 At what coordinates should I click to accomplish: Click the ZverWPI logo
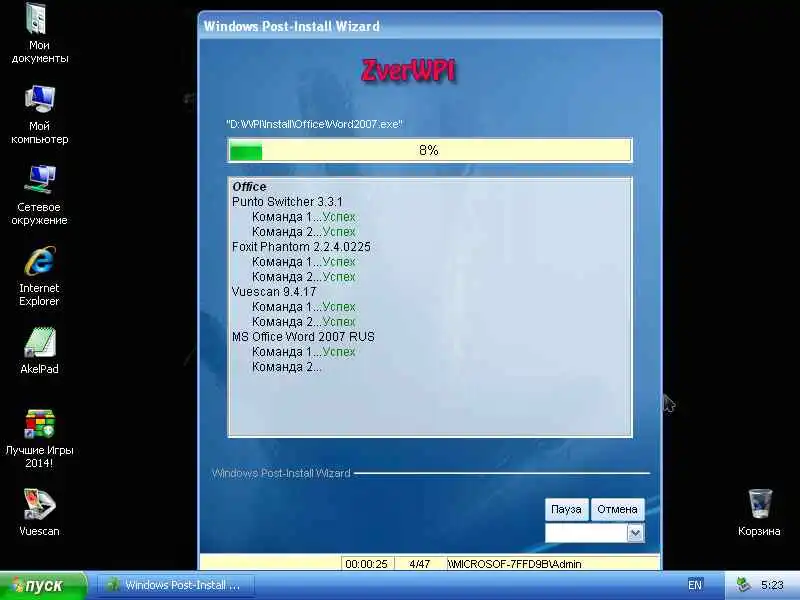point(408,70)
